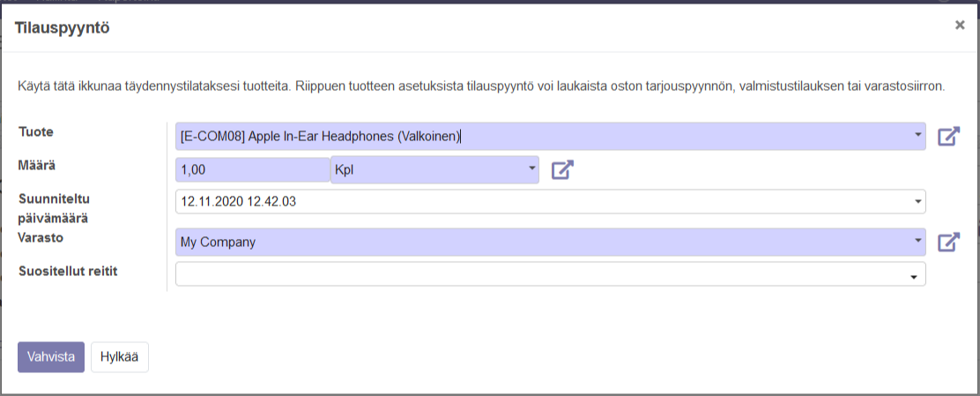Click the My Company warehouse field

[551, 242]
